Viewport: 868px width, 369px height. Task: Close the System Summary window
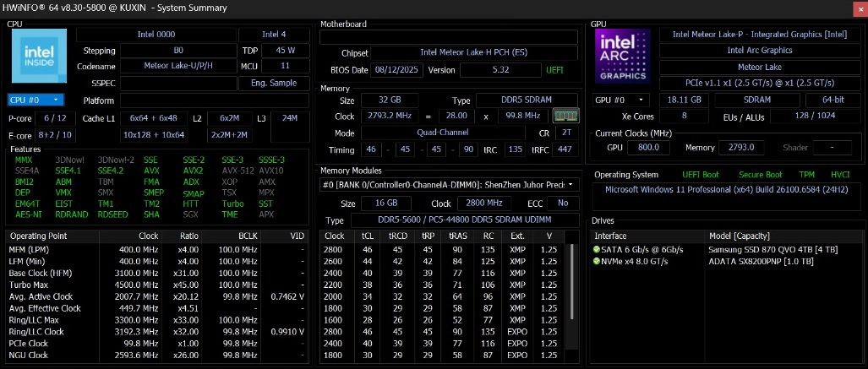click(x=860, y=8)
